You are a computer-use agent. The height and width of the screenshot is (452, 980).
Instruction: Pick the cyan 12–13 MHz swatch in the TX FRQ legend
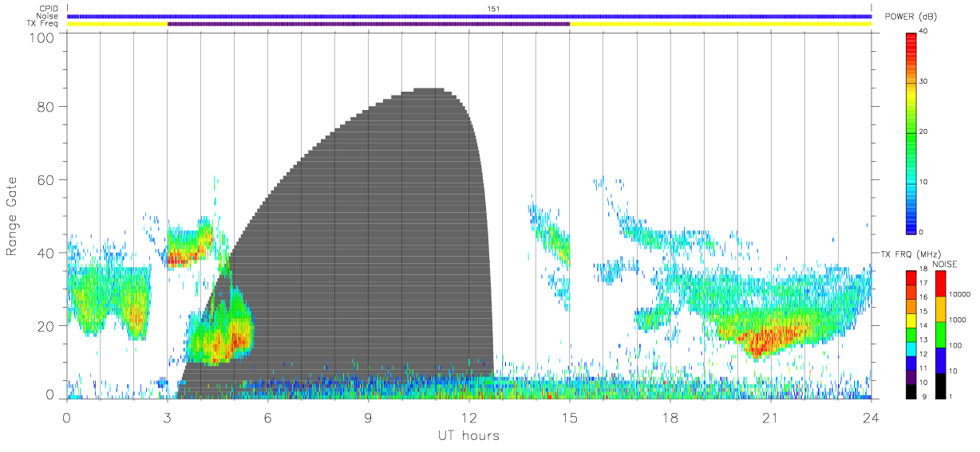(912, 348)
